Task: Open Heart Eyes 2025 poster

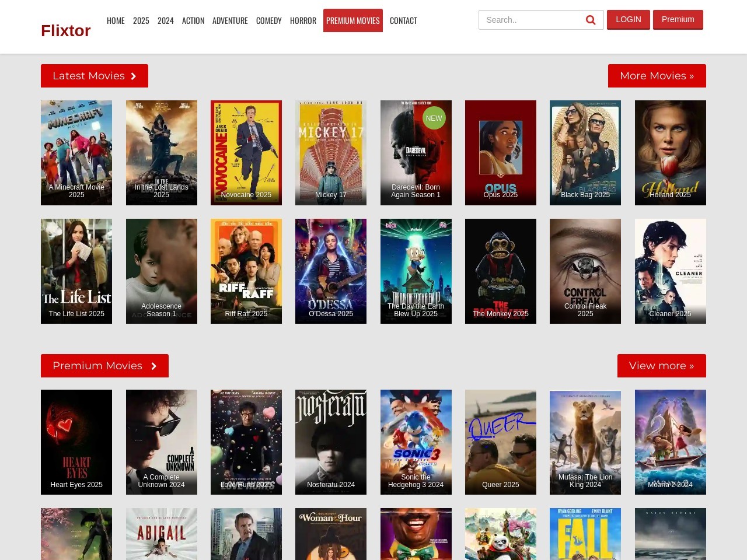Action: [x=76, y=442]
